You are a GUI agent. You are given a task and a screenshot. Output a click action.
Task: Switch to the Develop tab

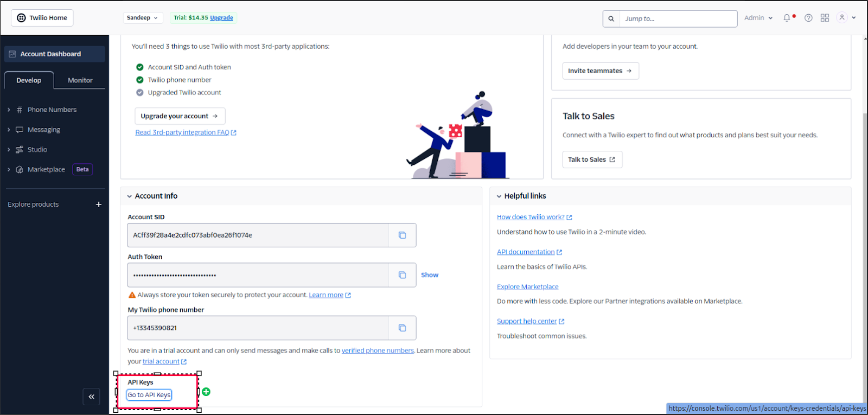29,80
